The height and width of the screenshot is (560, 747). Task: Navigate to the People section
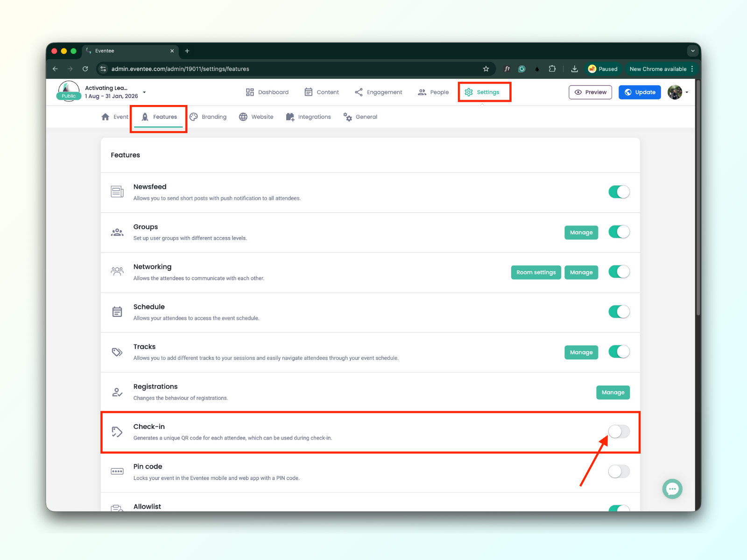433,92
